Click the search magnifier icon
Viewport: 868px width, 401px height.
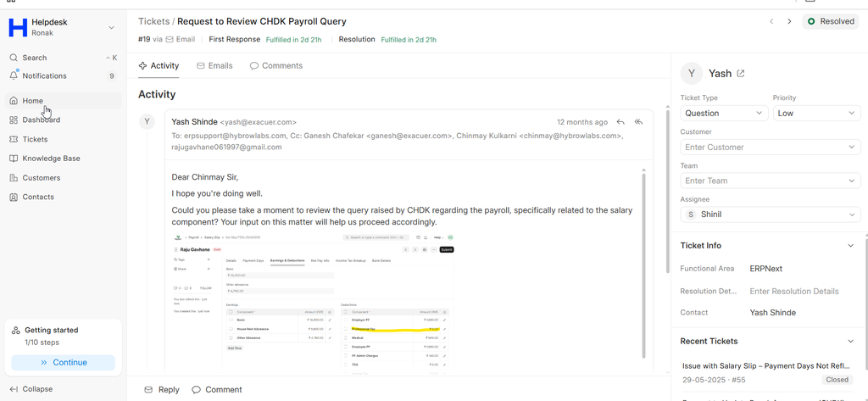coord(14,58)
